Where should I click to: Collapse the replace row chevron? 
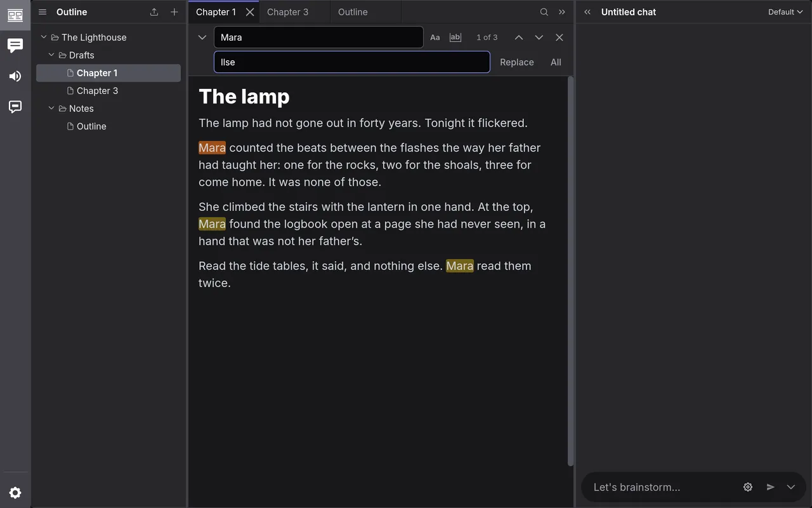[x=202, y=37]
